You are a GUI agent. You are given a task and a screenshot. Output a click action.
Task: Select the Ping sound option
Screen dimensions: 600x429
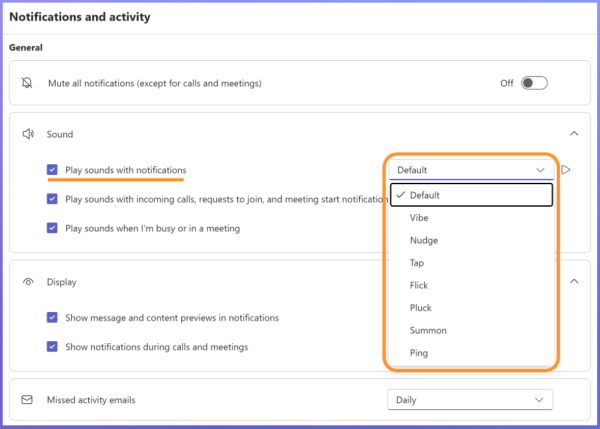pyautogui.click(x=471, y=353)
